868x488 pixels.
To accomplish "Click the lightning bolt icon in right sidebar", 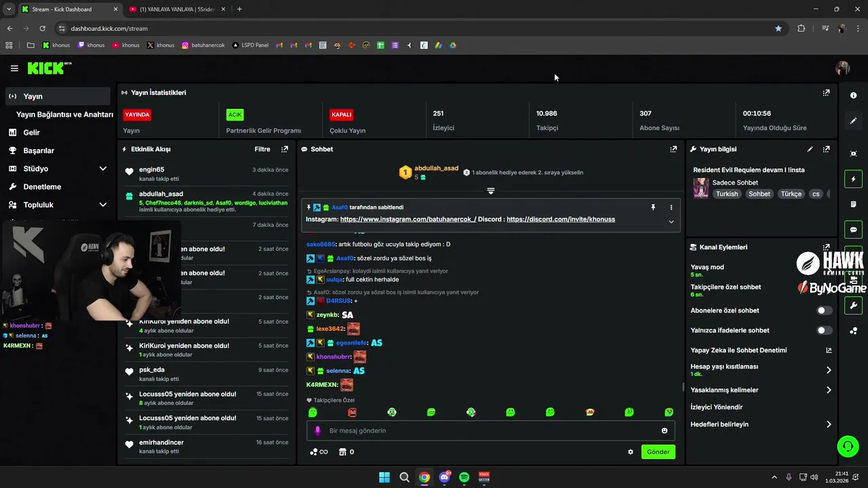I will (x=853, y=179).
